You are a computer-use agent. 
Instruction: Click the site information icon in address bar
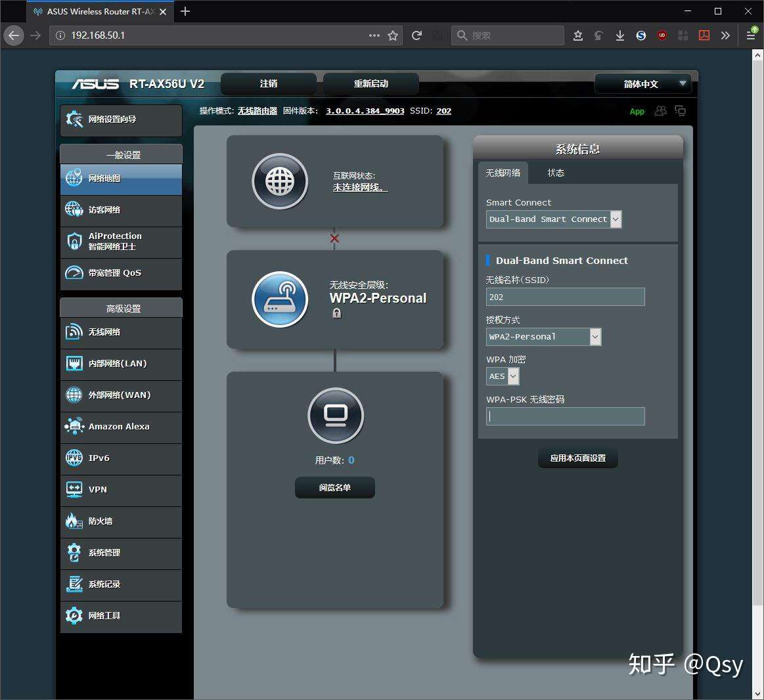pos(60,35)
